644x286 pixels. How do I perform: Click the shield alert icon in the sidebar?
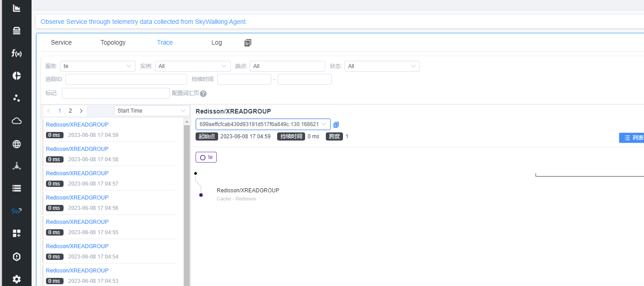click(x=16, y=256)
